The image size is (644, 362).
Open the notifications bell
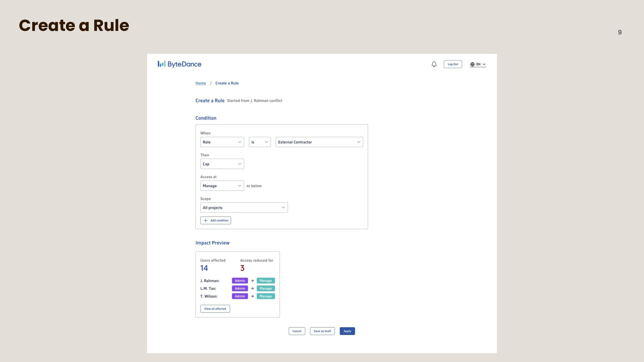[434, 64]
